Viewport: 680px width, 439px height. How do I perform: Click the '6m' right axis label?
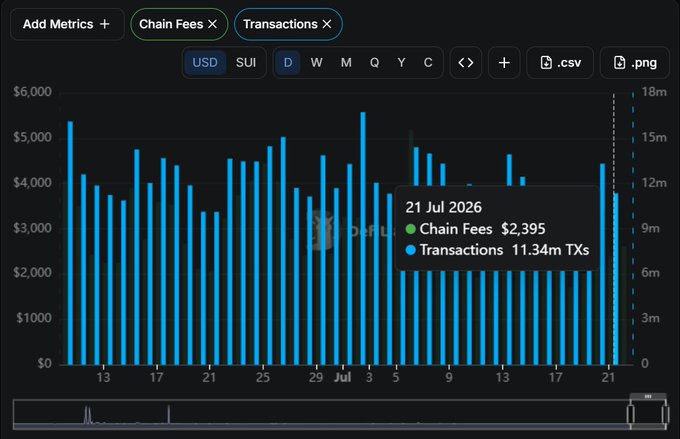pyautogui.click(x=651, y=273)
